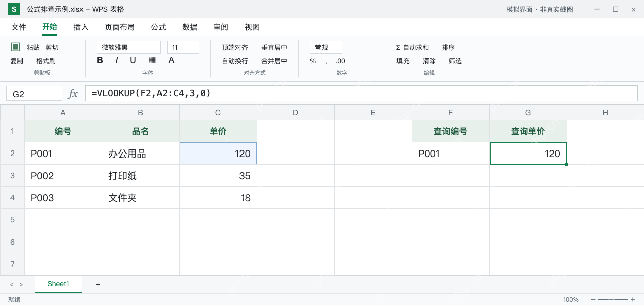Image resolution: width=644 pixels, height=306 pixels.
Task: Toggle 自动换行 wrap text
Action: (x=235, y=61)
